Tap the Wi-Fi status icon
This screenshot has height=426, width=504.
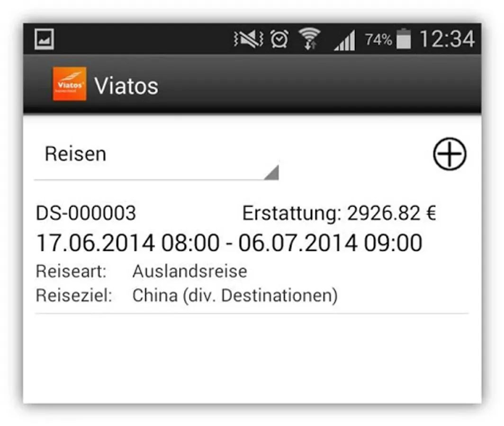309,39
